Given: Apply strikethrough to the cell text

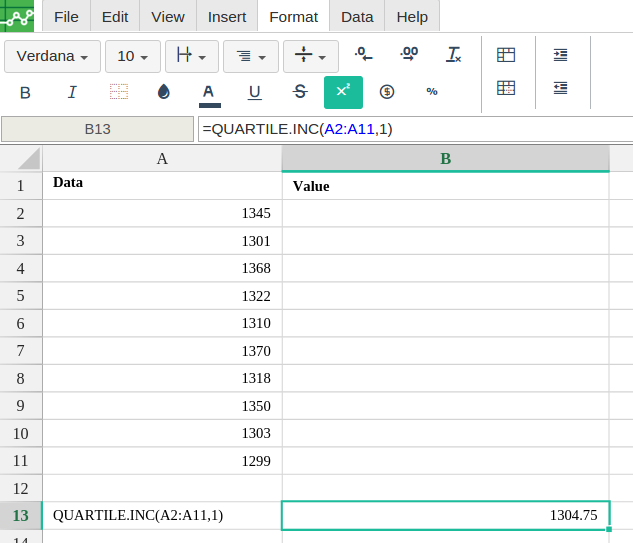Looking at the screenshot, I should (300, 92).
